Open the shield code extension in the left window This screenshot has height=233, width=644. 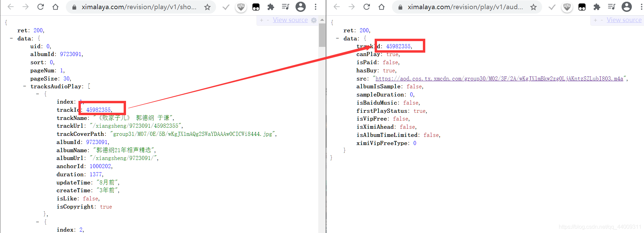pos(241,7)
